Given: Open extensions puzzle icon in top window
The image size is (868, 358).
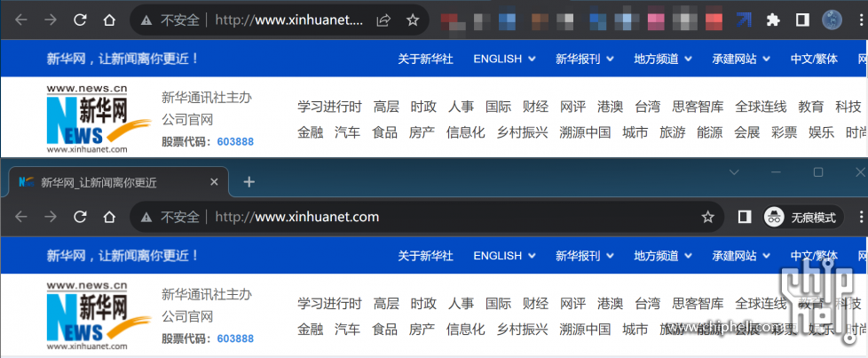Looking at the screenshot, I should point(773,20).
